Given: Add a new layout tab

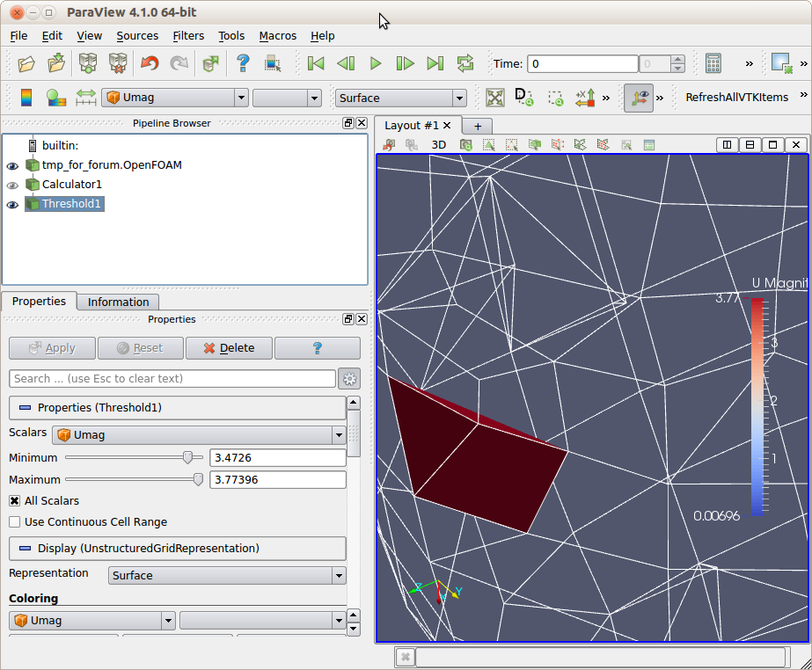Looking at the screenshot, I should [x=478, y=127].
